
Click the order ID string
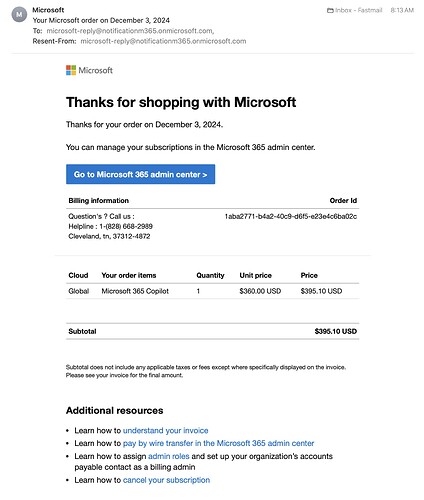(x=291, y=216)
